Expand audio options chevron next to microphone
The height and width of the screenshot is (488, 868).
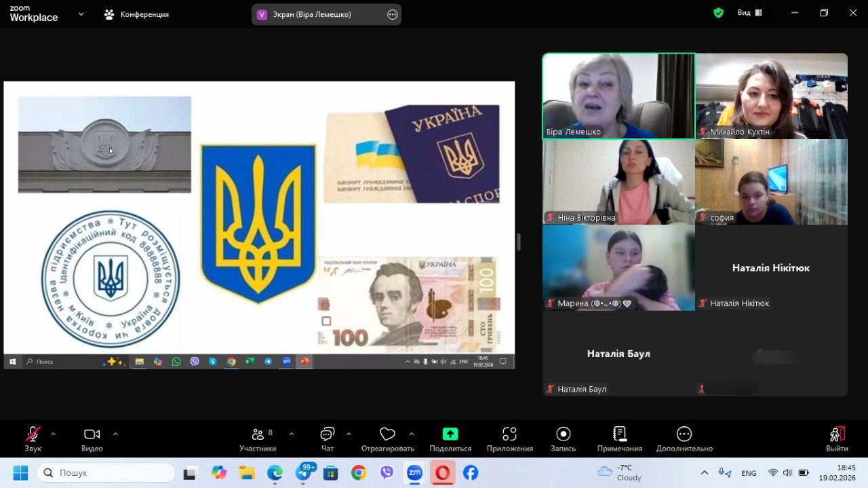tap(53, 434)
